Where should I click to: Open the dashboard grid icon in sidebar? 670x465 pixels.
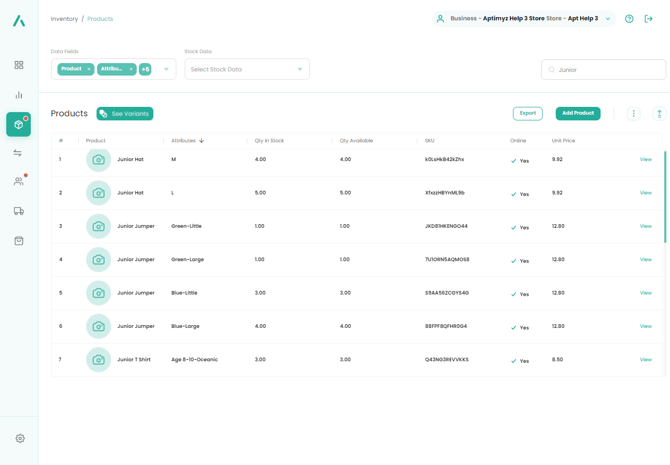point(19,65)
